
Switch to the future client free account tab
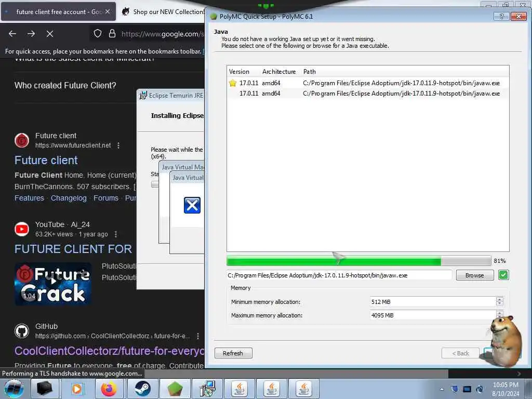(x=58, y=11)
